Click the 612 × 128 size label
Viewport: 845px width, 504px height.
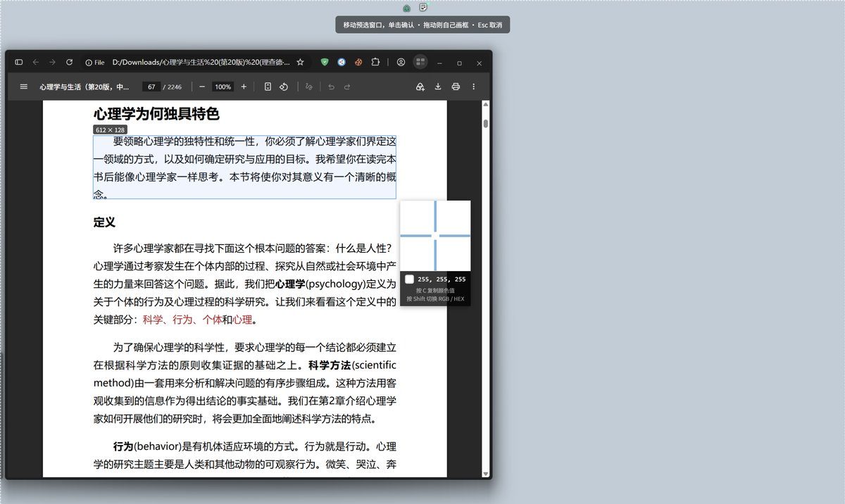[111, 130]
